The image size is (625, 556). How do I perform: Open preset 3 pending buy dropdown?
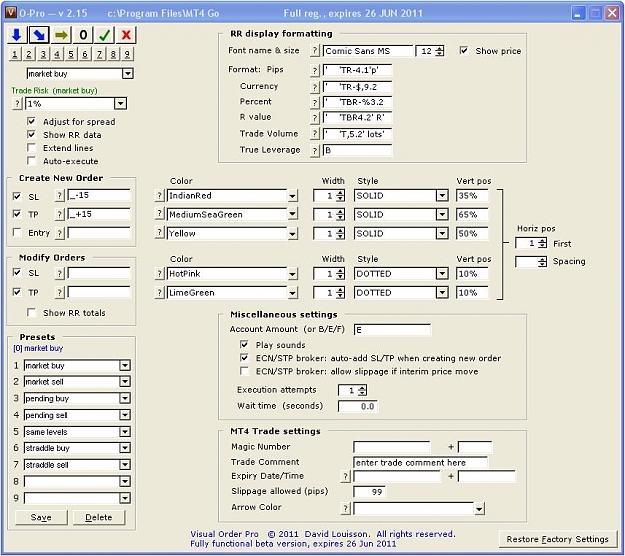coord(125,399)
